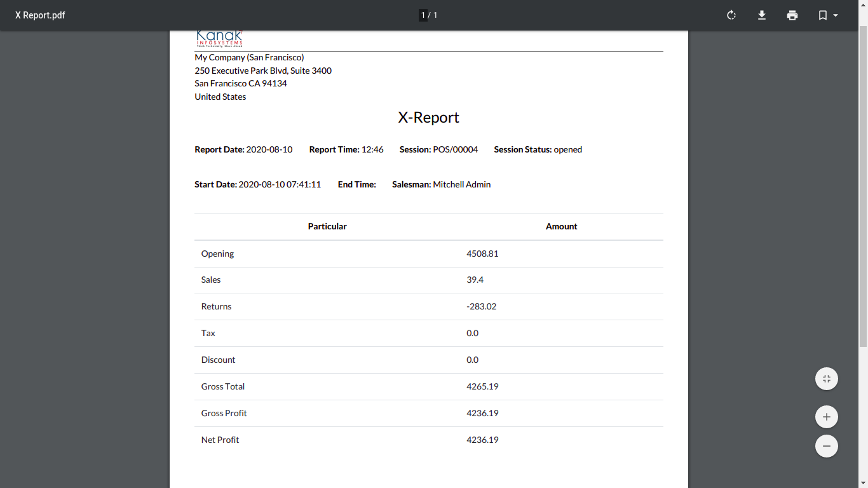Zoom out with the minus button
This screenshot has width=868, height=488.
pyautogui.click(x=827, y=446)
